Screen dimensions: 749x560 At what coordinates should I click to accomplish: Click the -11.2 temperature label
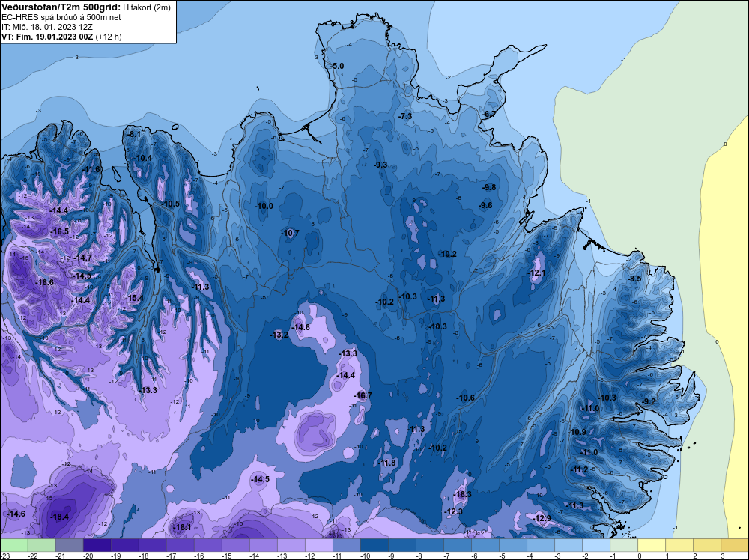tap(580, 469)
